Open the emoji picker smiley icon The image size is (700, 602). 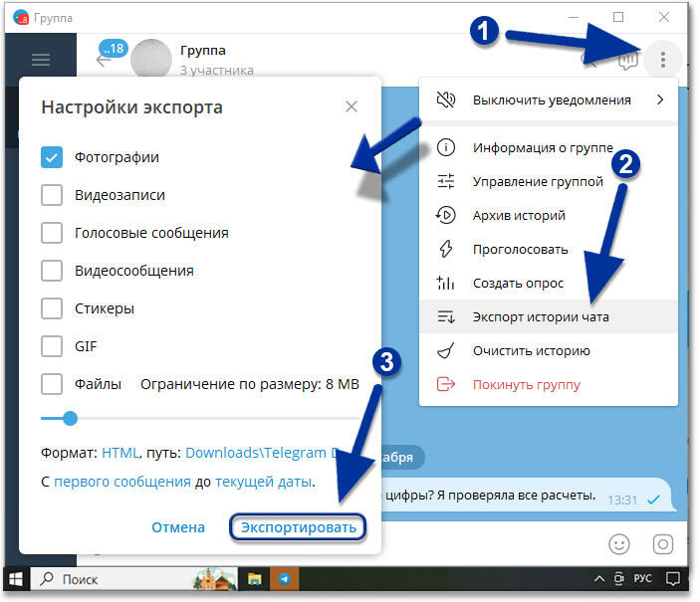tap(619, 544)
